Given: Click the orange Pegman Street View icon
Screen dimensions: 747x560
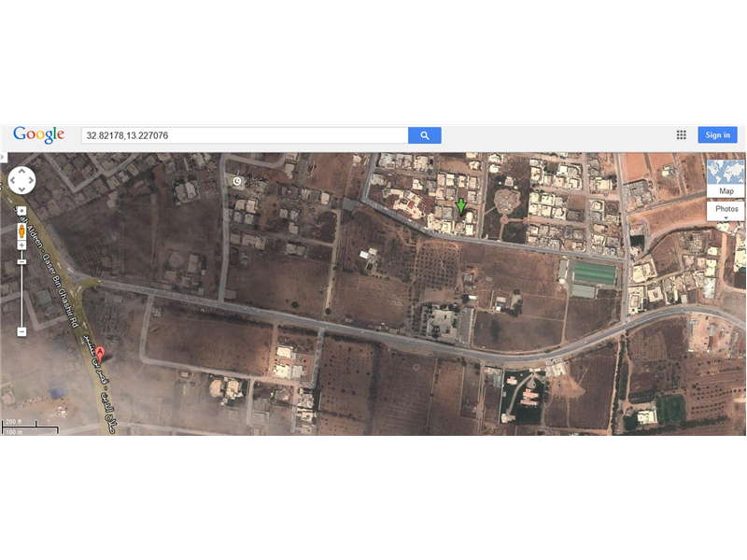Looking at the screenshot, I should tap(21, 228).
